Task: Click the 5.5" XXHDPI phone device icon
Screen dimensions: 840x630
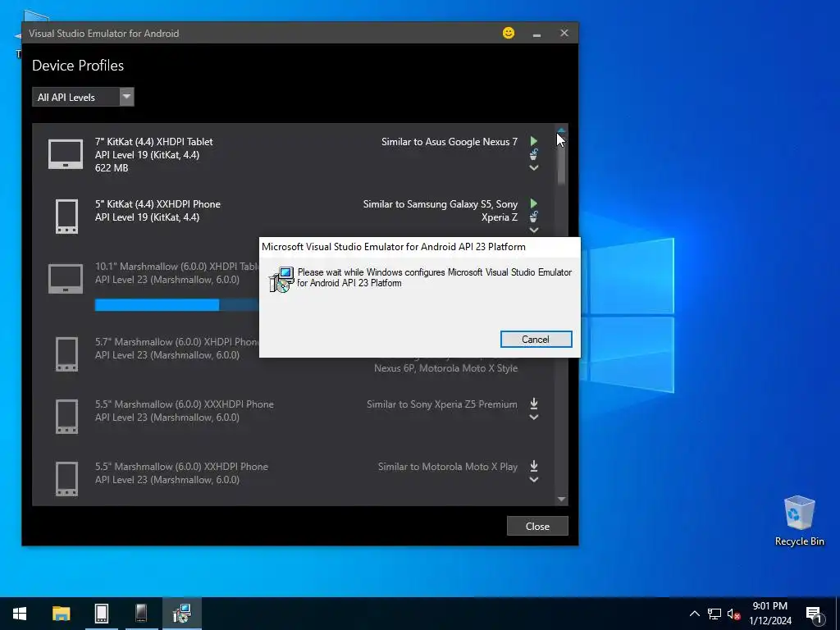Action: click(x=66, y=479)
